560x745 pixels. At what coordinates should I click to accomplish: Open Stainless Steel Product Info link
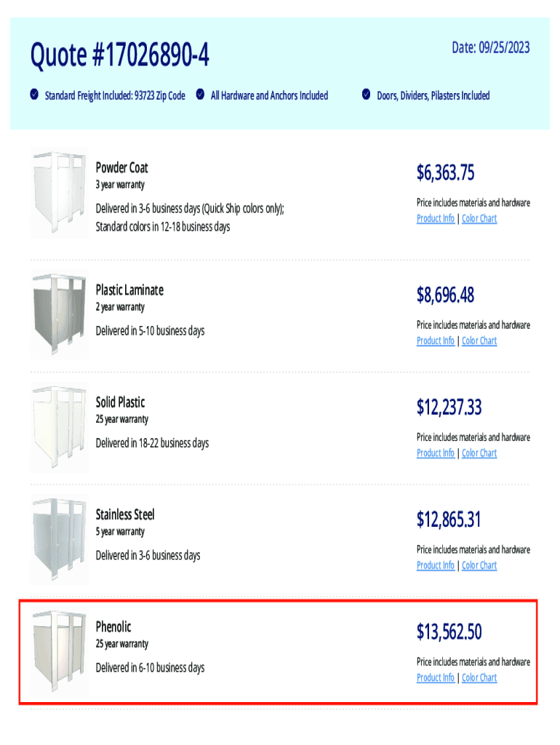[x=436, y=565]
